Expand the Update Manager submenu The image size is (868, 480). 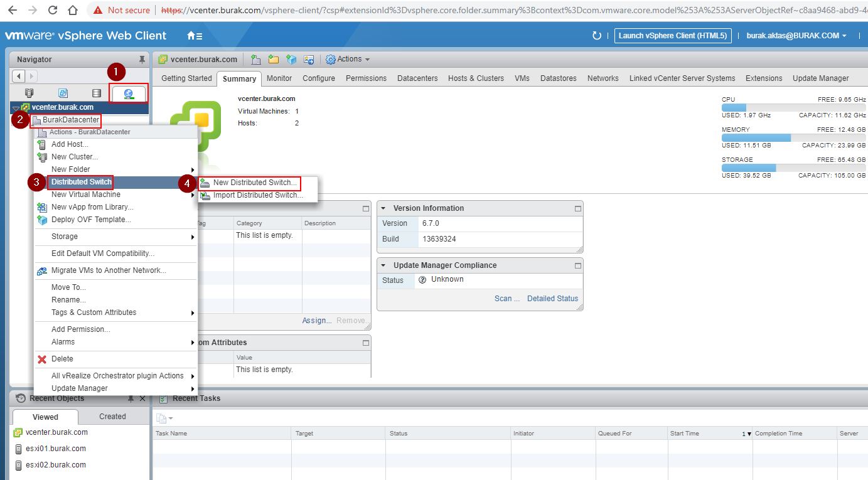pyautogui.click(x=115, y=388)
